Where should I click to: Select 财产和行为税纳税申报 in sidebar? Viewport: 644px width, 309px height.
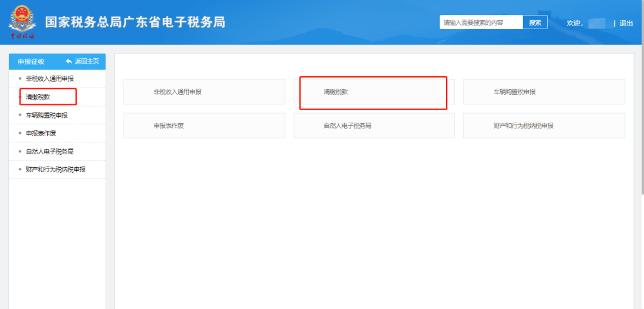tap(55, 169)
